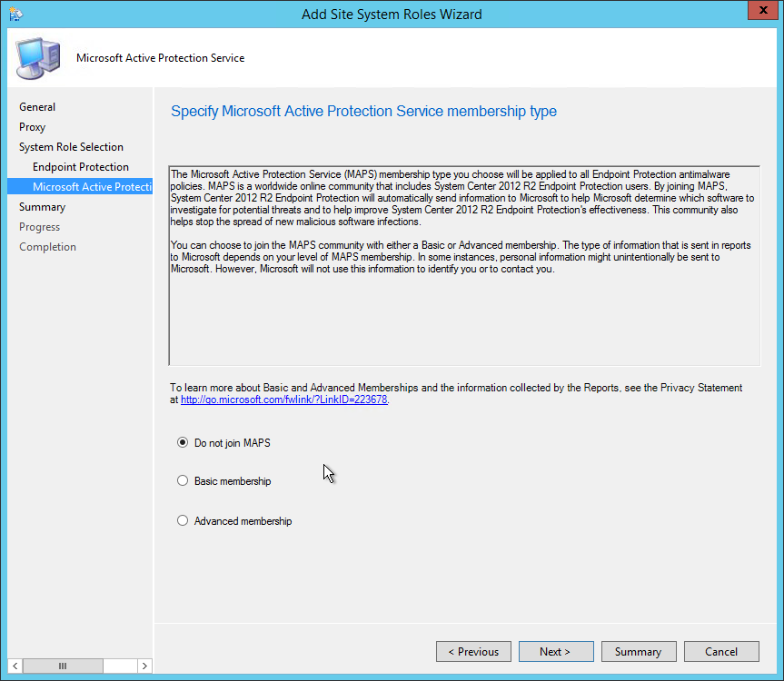The image size is (784, 681).
Task: Click the Previous button
Action: coord(473,652)
